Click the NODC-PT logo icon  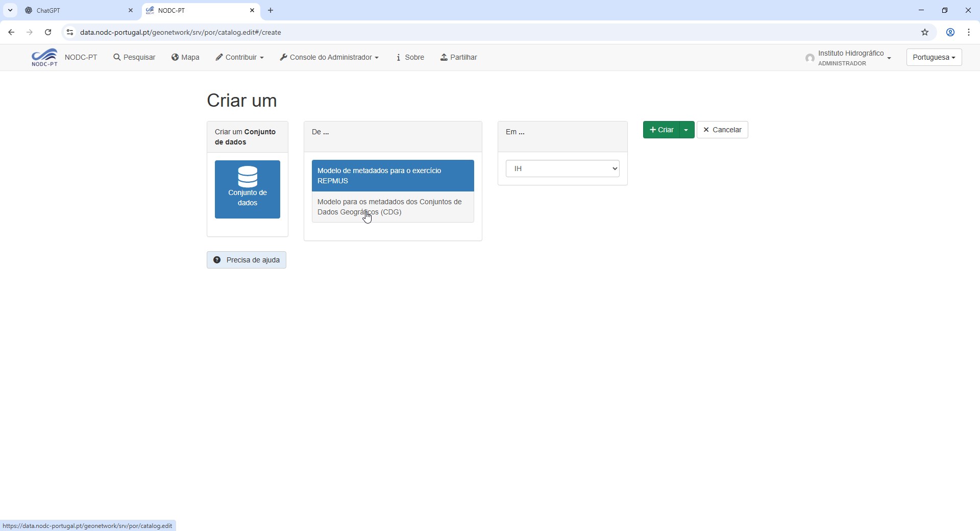(44, 57)
